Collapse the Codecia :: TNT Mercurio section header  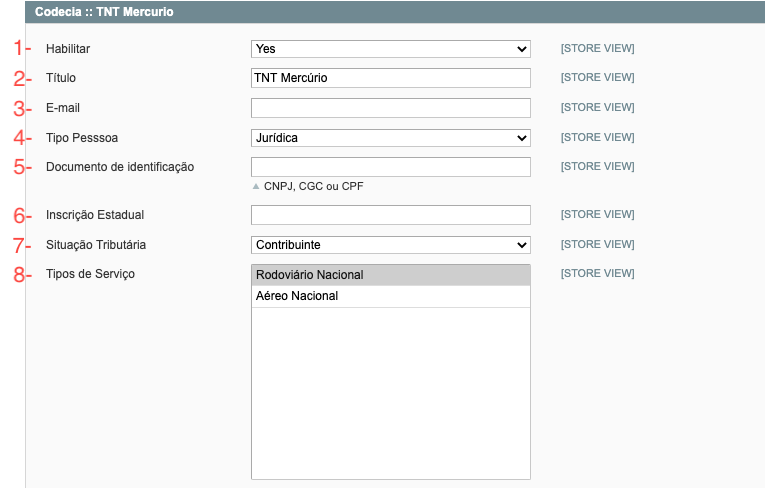pyautogui.click(x=105, y=12)
